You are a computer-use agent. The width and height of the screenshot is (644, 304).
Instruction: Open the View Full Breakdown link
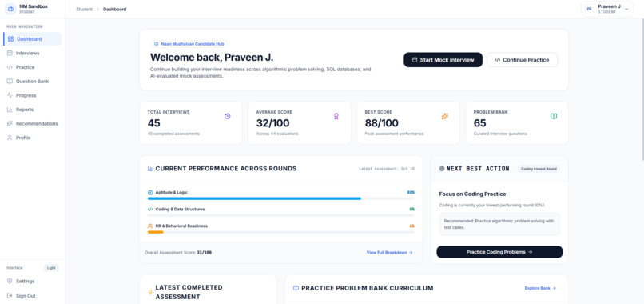(389, 253)
